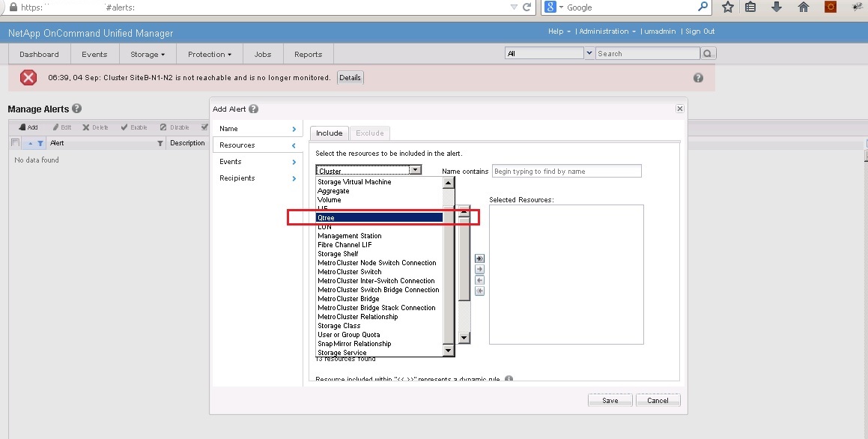Click the Add alert toolbar icon
Screen dimensions: 868x439
[x=28, y=127]
